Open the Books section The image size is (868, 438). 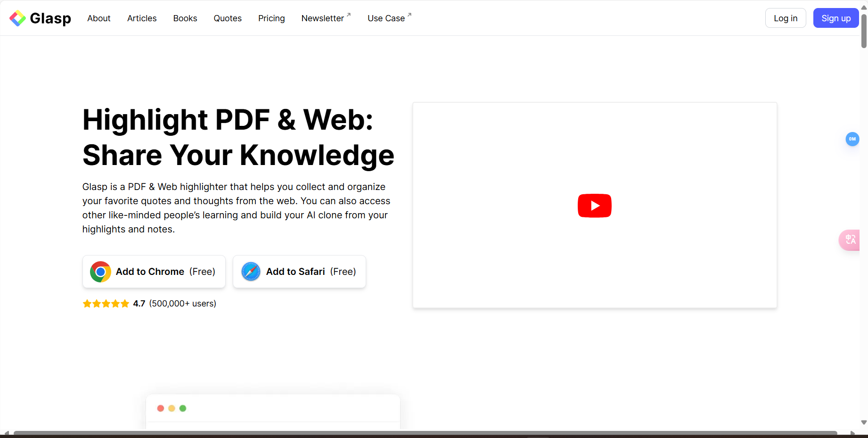pos(185,18)
